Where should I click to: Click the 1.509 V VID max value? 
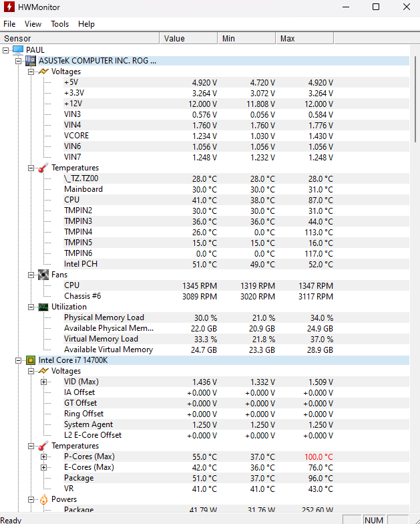321,382
